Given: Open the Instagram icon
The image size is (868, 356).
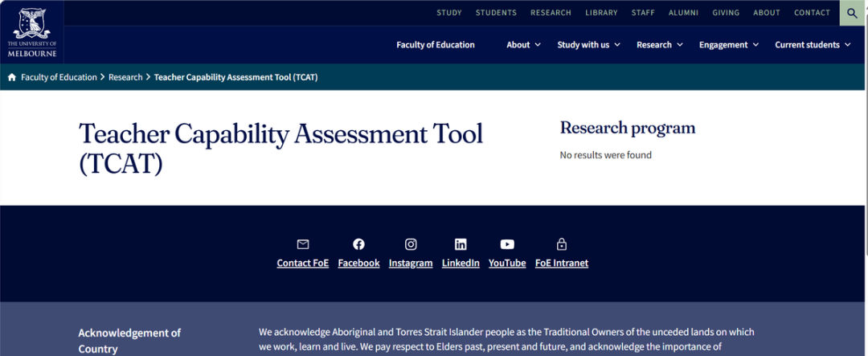Looking at the screenshot, I should click(411, 244).
